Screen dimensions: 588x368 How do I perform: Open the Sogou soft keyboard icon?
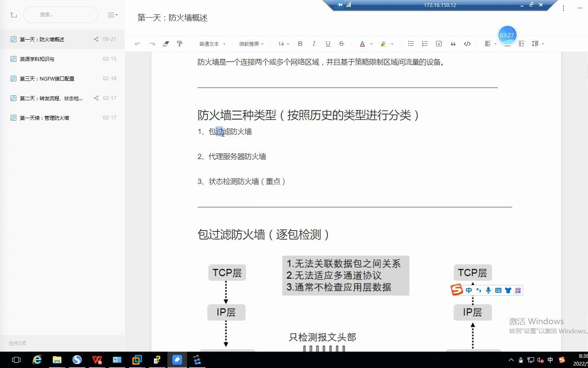pyautogui.click(x=498, y=290)
